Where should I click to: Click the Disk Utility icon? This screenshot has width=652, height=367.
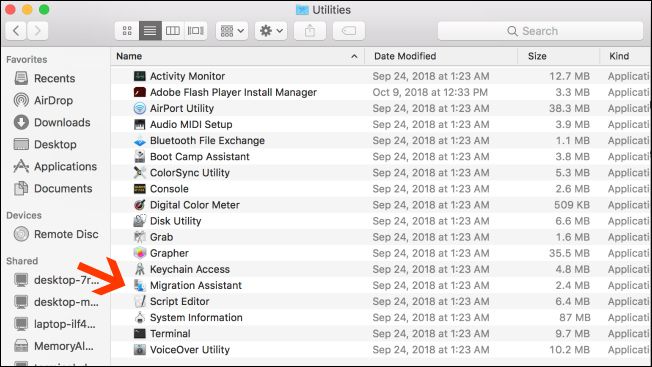pyautogui.click(x=140, y=221)
